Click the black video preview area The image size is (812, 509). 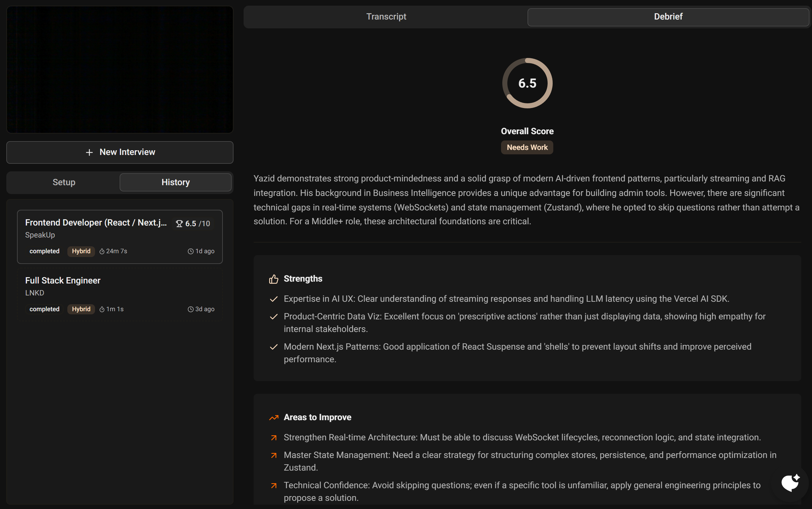120,69
